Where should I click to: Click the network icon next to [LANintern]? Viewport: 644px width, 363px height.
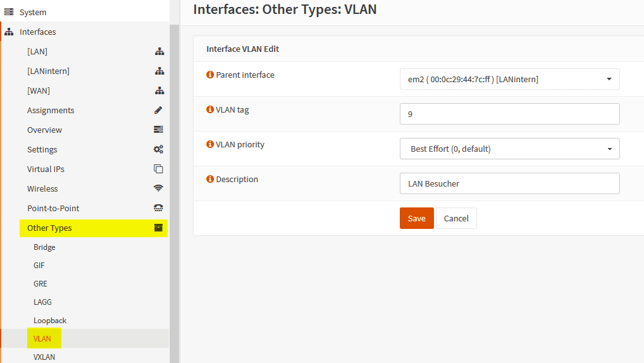pyautogui.click(x=159, y=71)
